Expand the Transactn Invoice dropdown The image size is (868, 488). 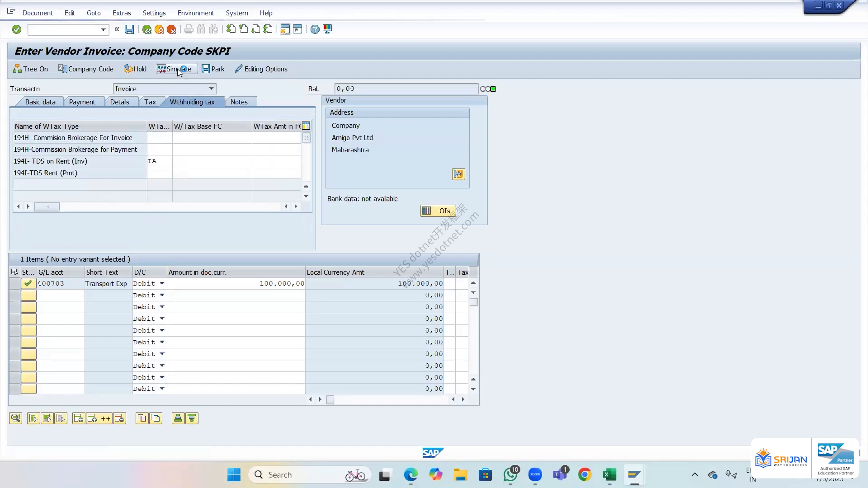coord(211,89)
